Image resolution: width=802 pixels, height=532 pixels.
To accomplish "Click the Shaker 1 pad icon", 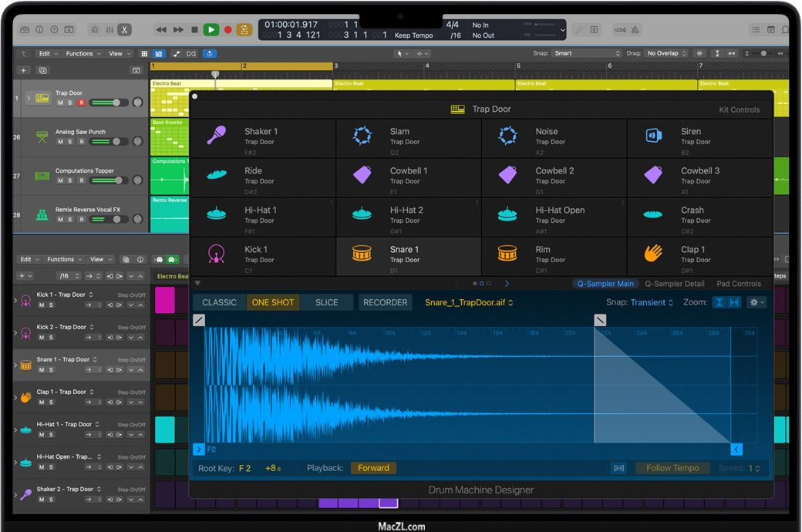I will coord(216,136).
